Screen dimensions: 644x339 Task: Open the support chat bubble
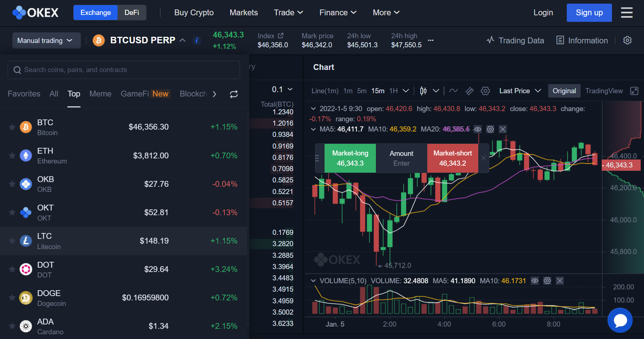pyautogui.click(x=620, y=320)
